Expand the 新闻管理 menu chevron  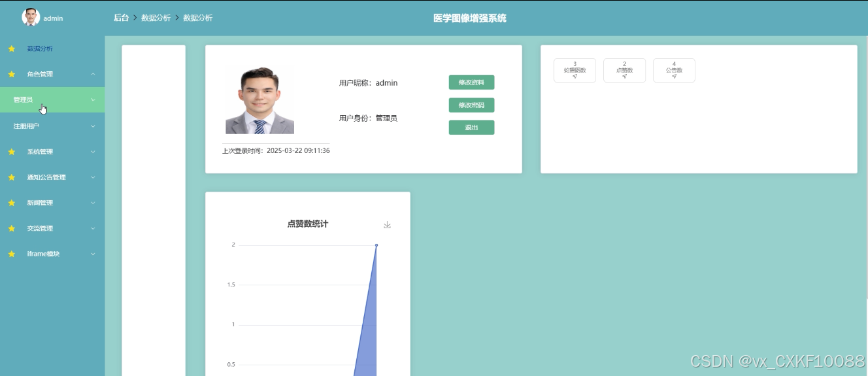pos(93,203)
